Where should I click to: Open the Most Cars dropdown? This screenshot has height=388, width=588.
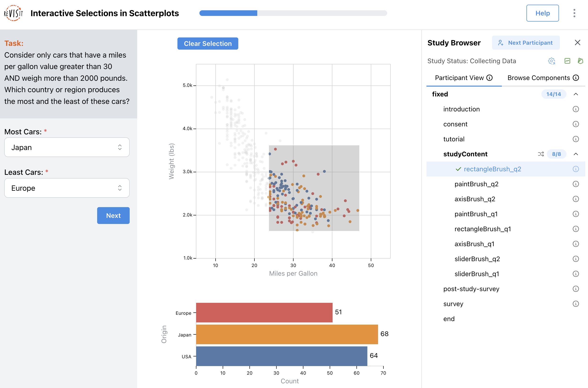[x=67, y=147]
